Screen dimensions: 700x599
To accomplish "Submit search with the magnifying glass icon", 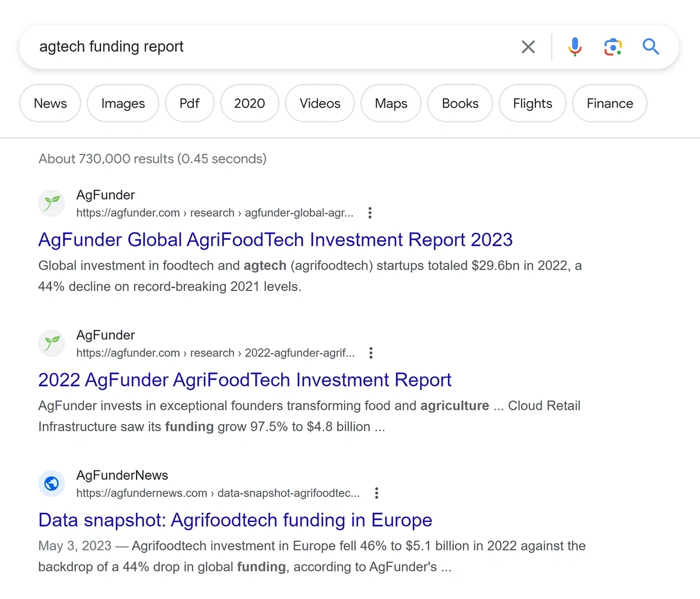I will pyautogui.click(x=651, y=47).
